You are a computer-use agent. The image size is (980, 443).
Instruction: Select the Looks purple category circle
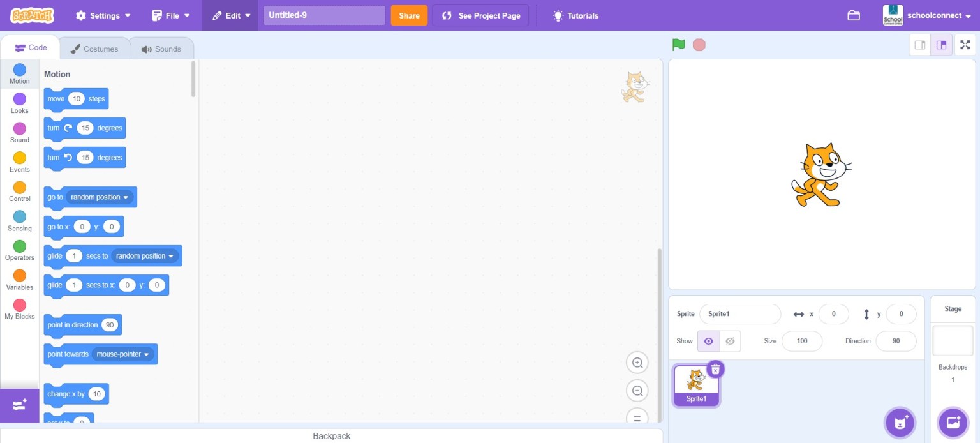pos(20,99)
